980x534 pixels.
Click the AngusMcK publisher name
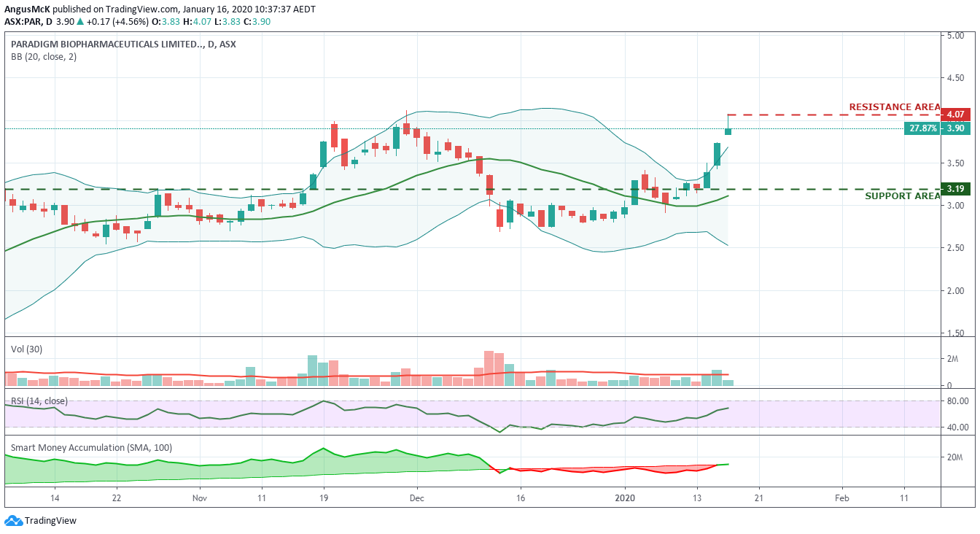27,9
